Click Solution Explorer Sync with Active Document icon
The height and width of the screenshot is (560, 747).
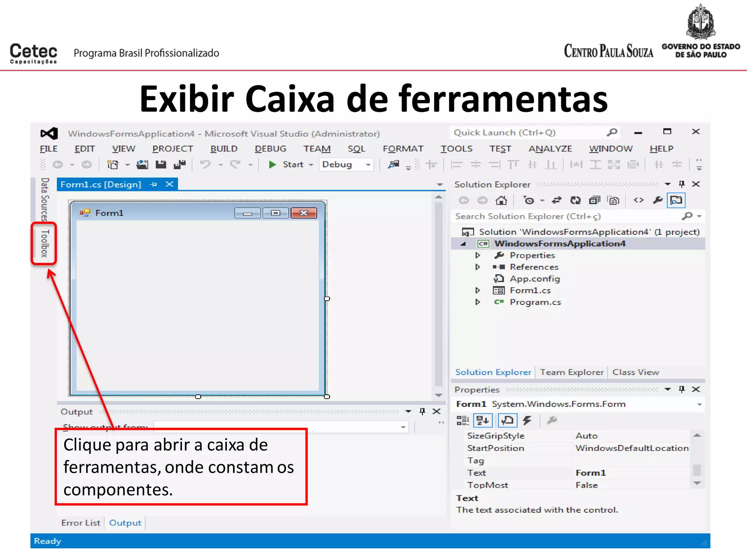click(x=557, y=200)
